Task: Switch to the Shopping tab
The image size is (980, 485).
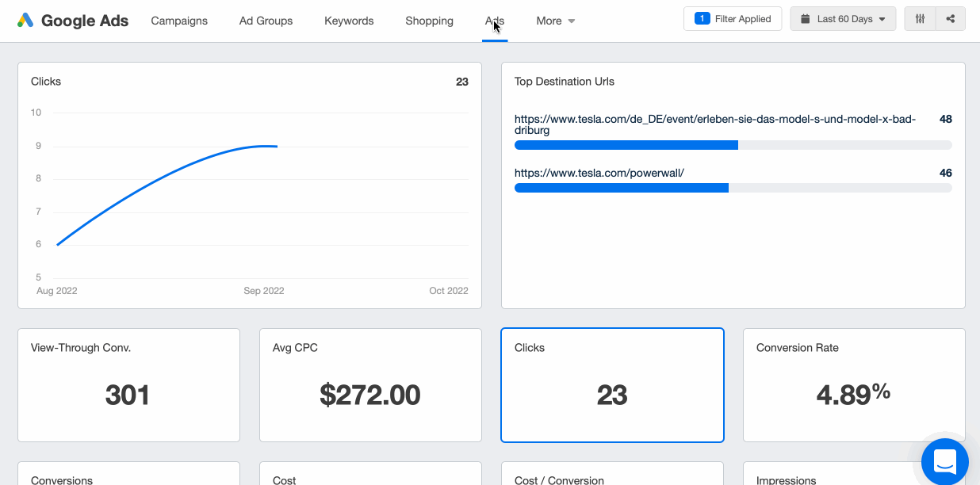Action: [x=429, y=21]
